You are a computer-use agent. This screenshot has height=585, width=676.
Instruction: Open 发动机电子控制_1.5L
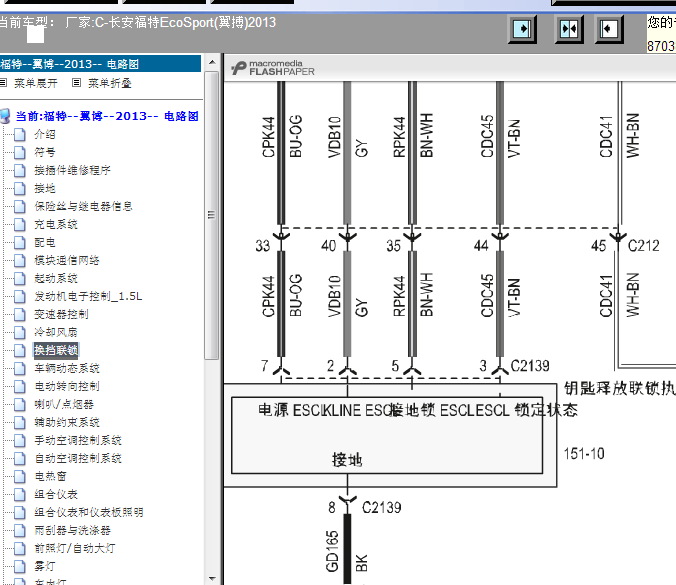coord(88,297)
